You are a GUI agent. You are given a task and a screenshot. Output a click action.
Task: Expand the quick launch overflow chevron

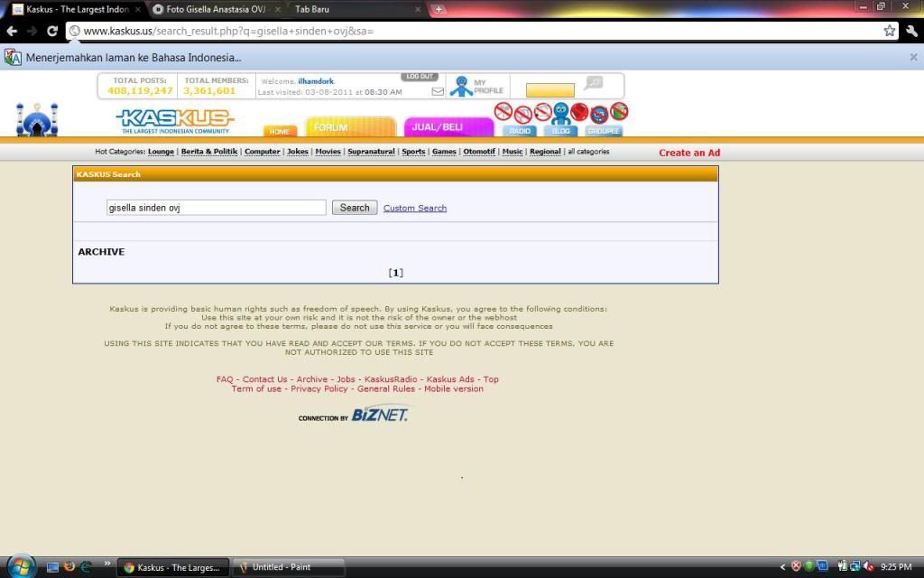pyautogui.click(x=107, y=564)
